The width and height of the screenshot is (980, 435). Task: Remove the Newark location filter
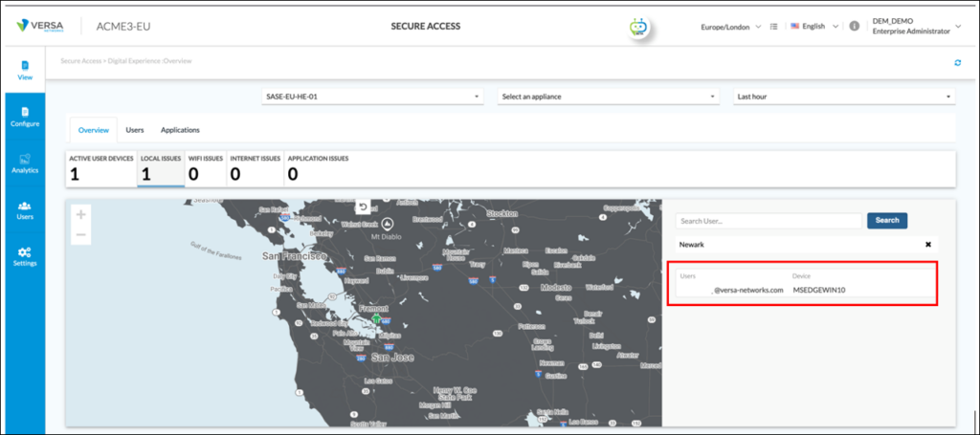point(928,245)
